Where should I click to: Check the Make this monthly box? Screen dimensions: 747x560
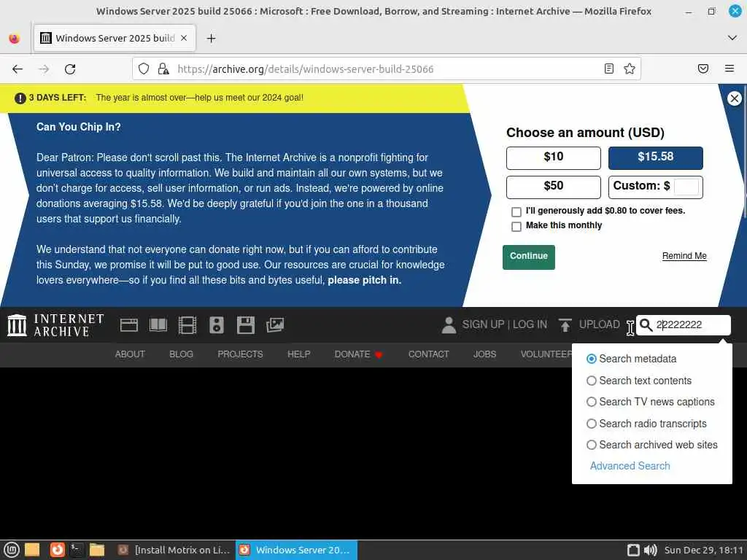516,226
